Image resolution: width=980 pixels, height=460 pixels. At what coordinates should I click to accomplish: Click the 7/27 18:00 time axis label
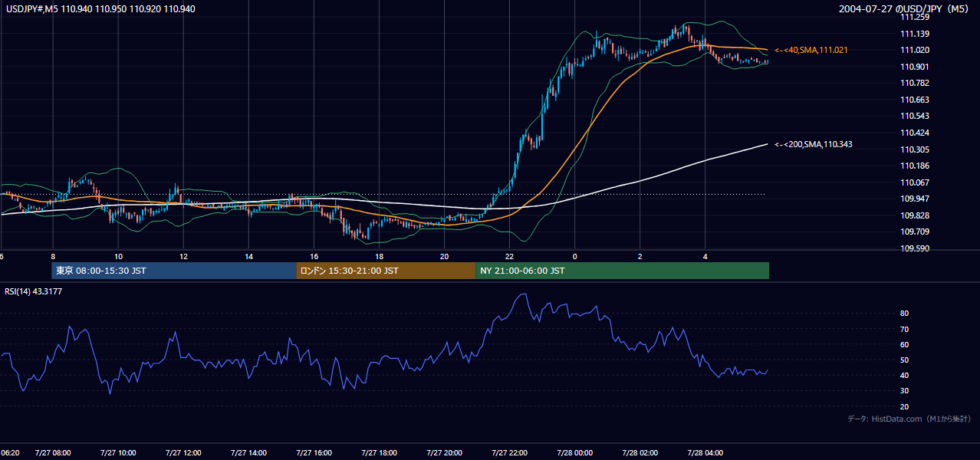click(380, 453)
